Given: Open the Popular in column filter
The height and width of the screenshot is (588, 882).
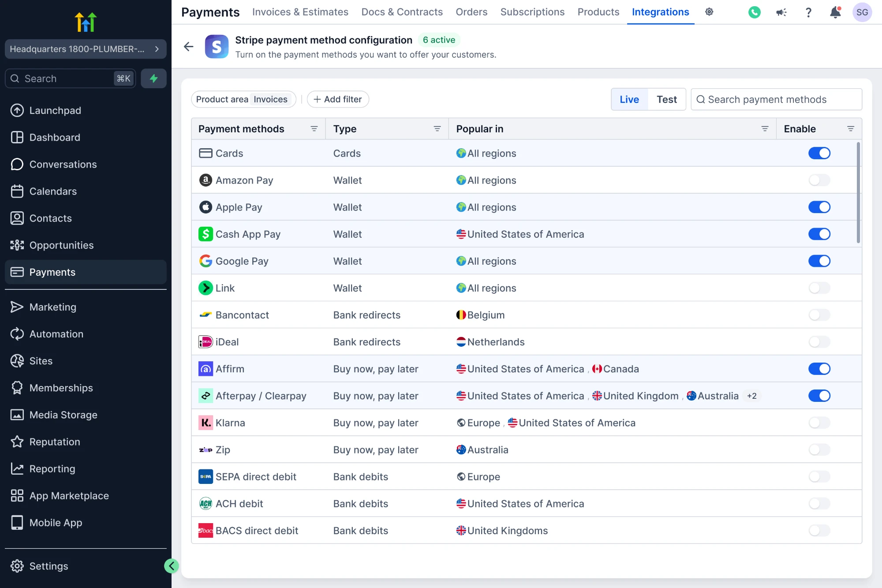Looking at the screenshot, I should [765, 129].
